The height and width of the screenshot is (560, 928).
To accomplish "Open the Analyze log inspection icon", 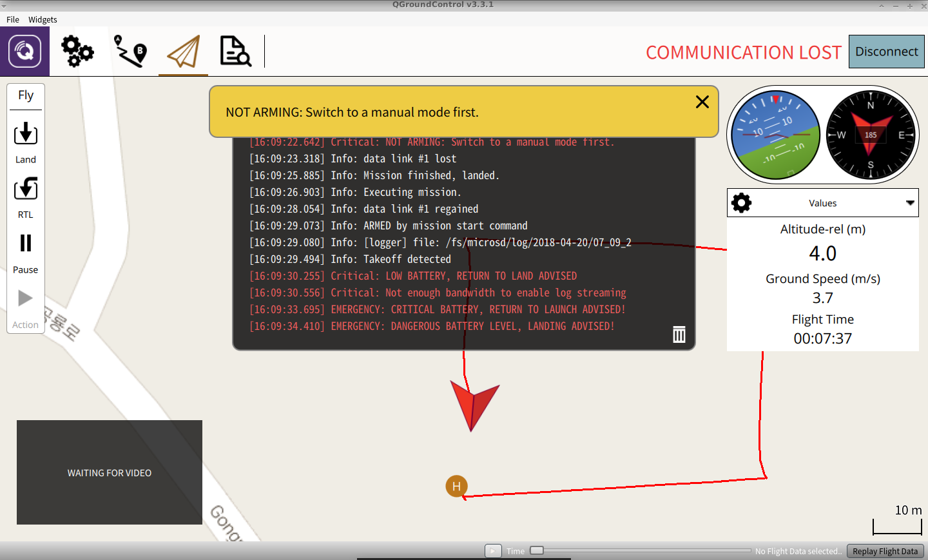I will [235, 52].
